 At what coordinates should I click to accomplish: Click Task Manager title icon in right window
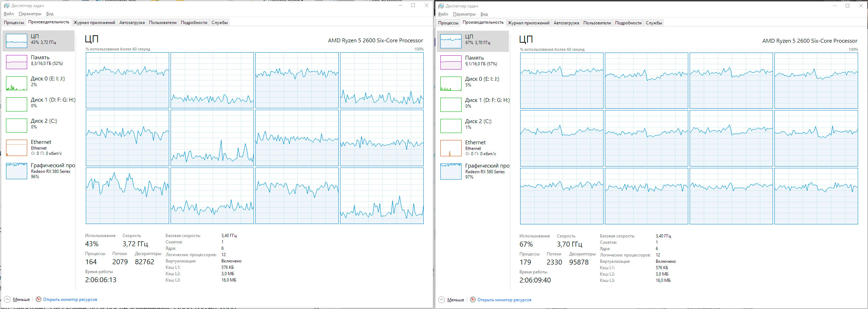click(x=441, y=6)
